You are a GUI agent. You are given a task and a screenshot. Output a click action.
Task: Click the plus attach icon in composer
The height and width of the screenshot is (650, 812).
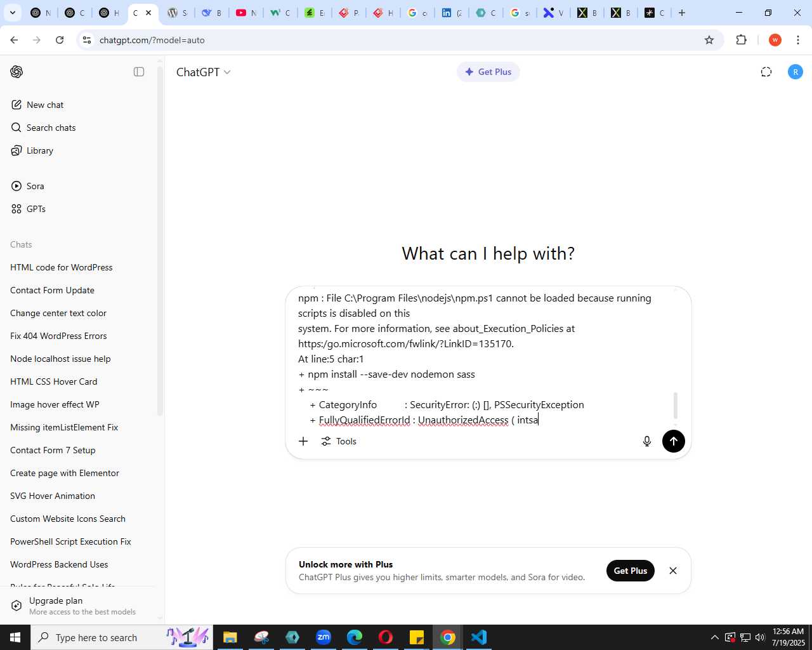[303, 441]
